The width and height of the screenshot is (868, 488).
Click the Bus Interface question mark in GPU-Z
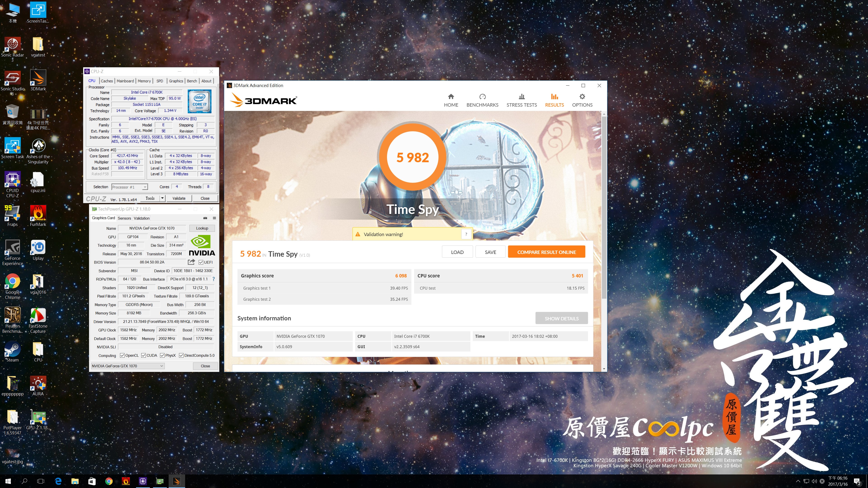tap(214, 279)
